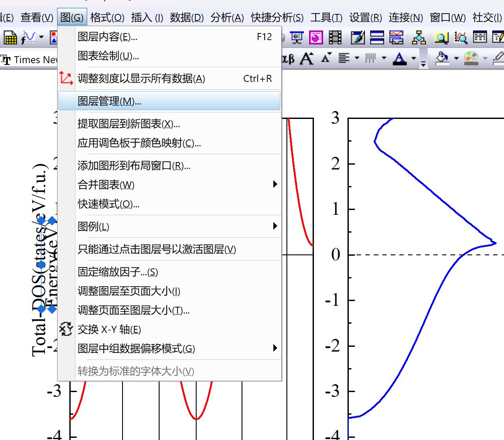504x440 pixels.
Task: Click the yellow folder magnifier find icon
Action: click(442, 37)
